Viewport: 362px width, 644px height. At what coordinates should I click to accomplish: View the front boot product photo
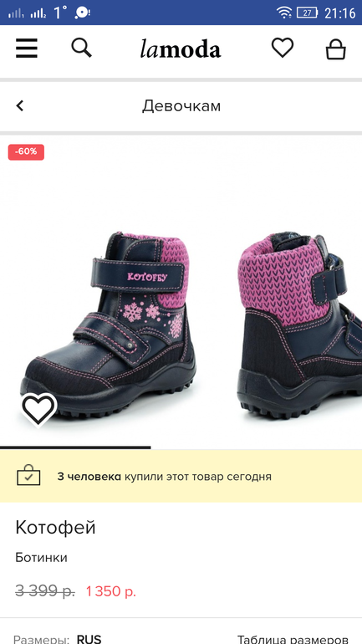(x=109, y=326)
